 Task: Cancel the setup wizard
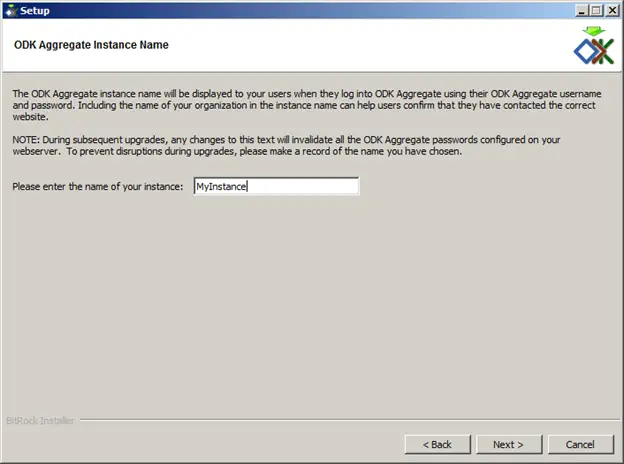pos(581,444)
